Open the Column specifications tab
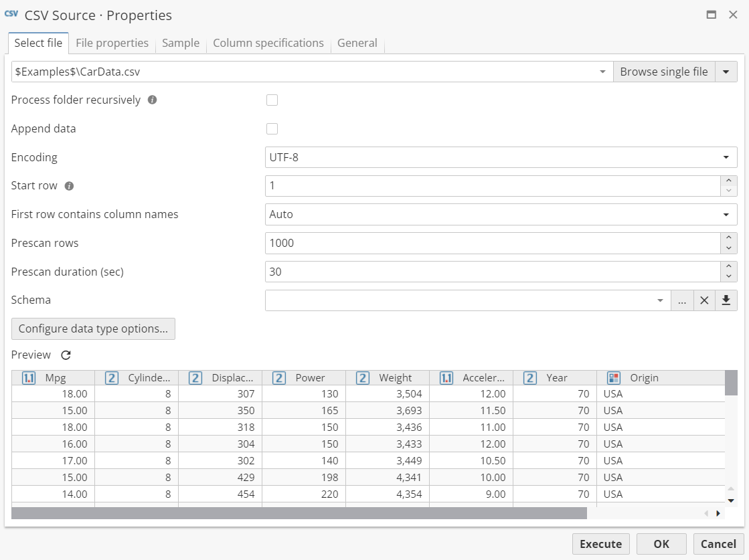This screenshot has height=560, width=749. tap(268, 43)
